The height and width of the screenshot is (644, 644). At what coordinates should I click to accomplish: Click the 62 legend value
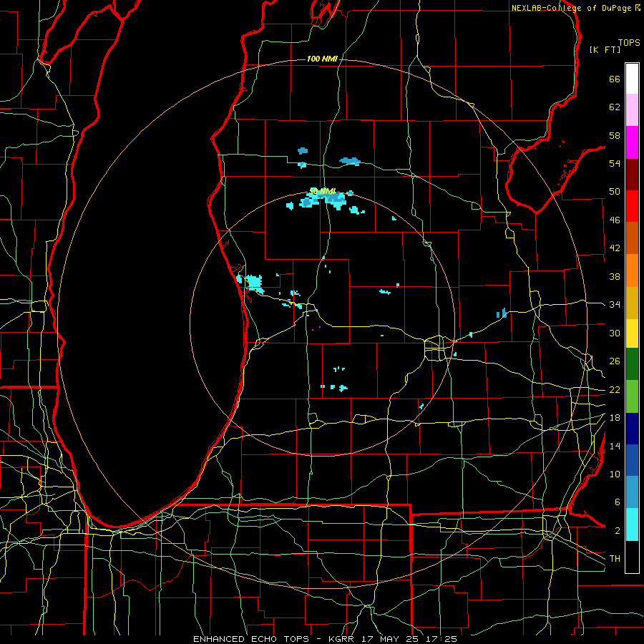click(x=615, y=107)
